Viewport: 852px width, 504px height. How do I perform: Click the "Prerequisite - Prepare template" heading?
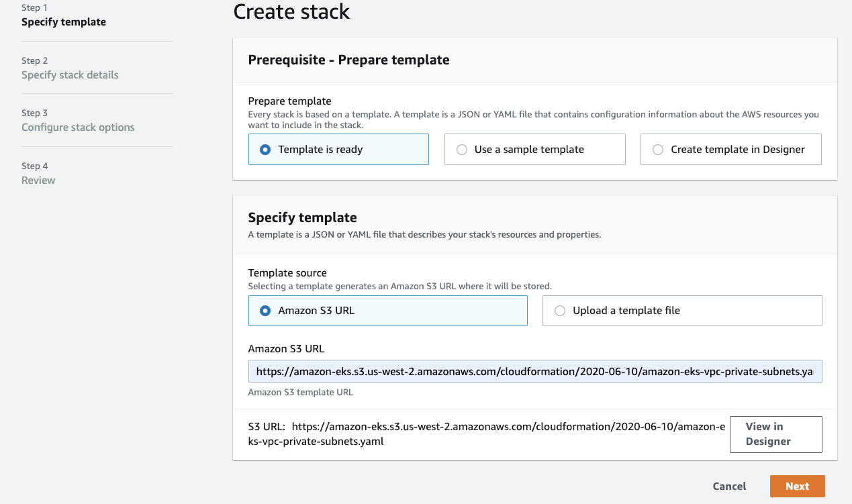point(348,60)
